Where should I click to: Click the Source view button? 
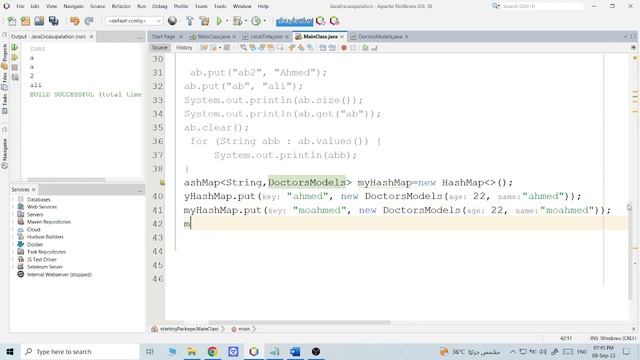tap(160, 48)
